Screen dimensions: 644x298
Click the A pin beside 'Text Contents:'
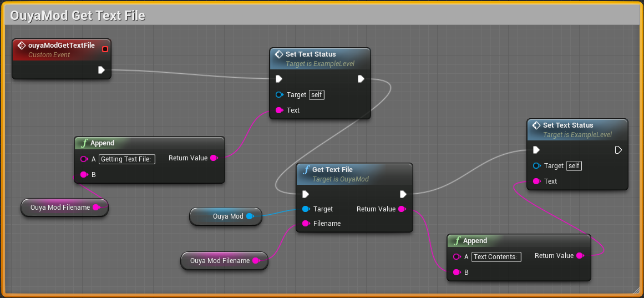click(457, 257)
